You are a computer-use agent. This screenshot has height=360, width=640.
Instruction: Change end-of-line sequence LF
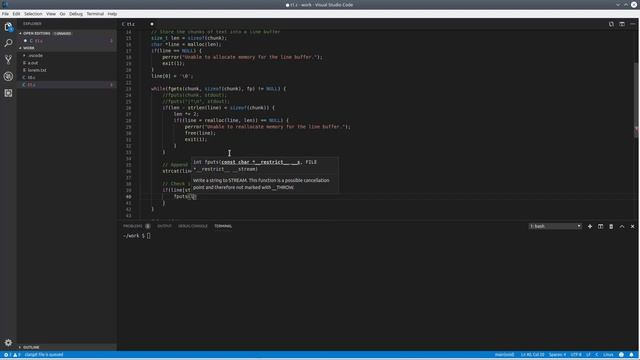[589, 355]
